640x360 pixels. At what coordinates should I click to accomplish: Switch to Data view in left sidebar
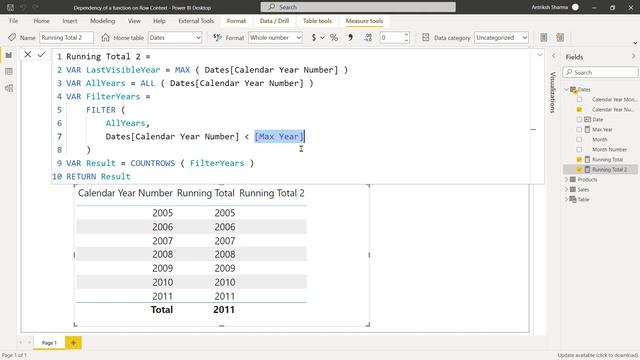[x=9, y=72]
